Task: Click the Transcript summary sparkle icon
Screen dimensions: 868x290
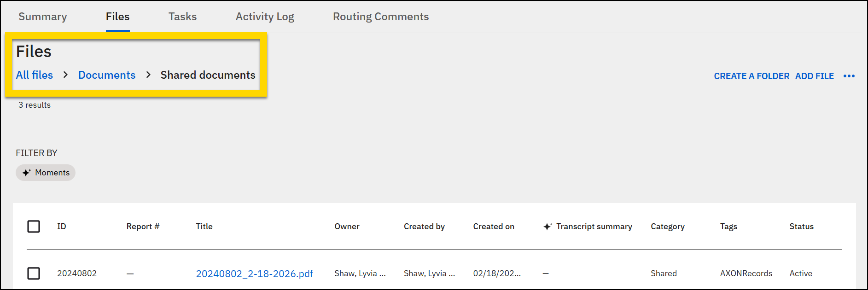Action: point(548,226)
